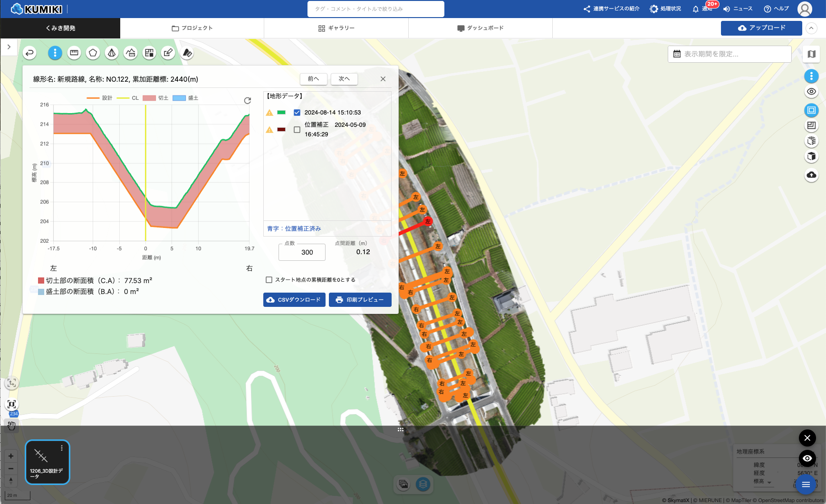Open the pencil edit annotation tool
826x504 pixels.
click(168, 53)
